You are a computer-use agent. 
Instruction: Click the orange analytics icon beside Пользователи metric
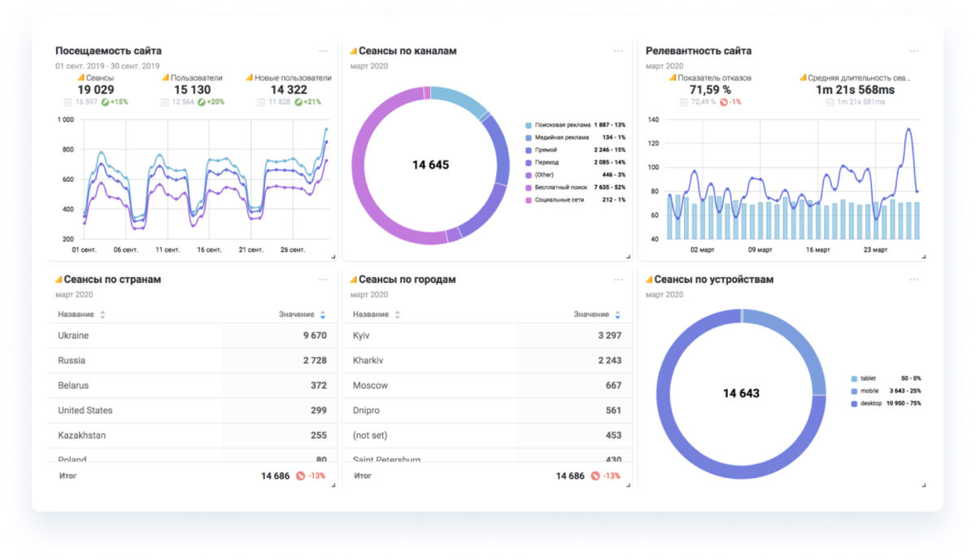click(x=166, y=78)
